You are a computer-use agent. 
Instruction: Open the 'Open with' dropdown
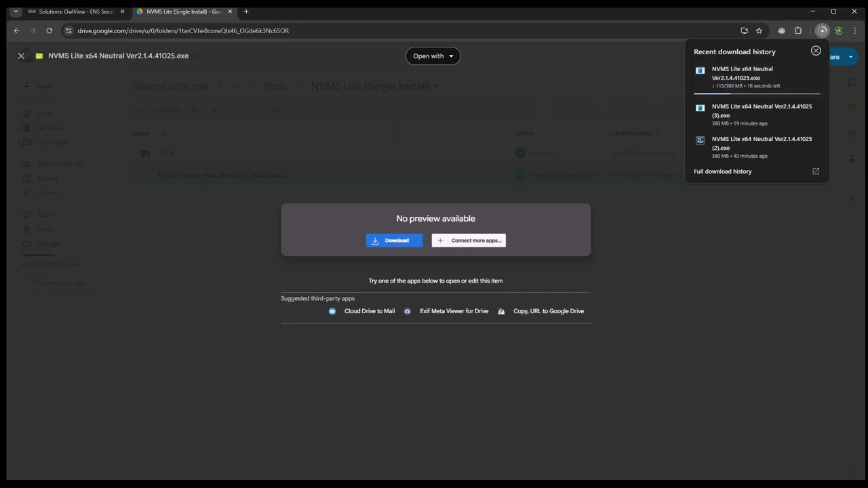coord(433,56)
